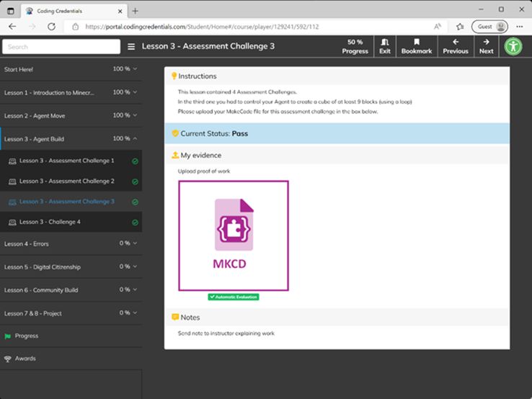Click "Upload proof of work" text
The width and height of the screenshot is (532, 399).
204,171
